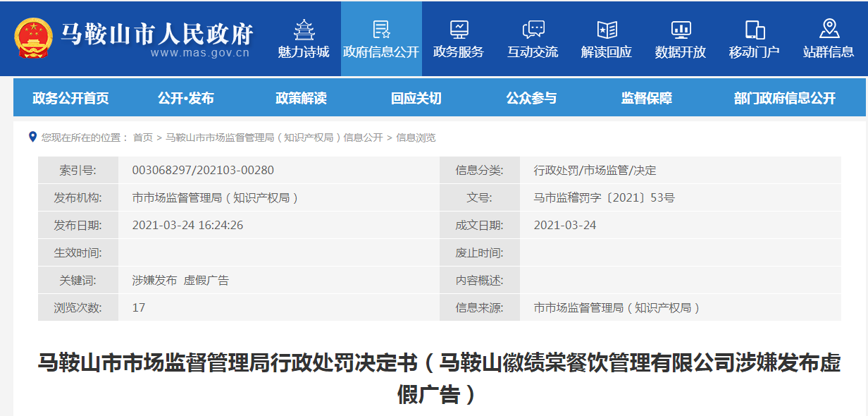The image size is (868, 416).
Task: Click the 政务服务 monitor icon
Action: [x=459, y=30]
